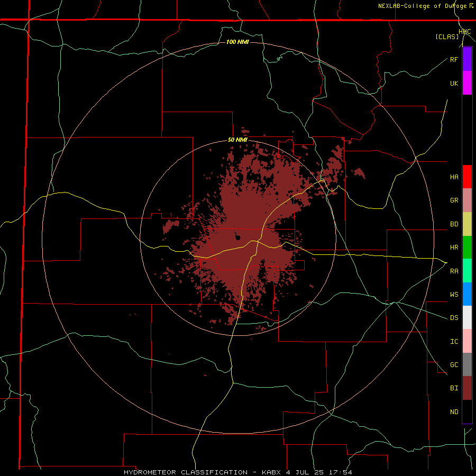476x476 pixels.
Task: Click the DS legend label
Action: point(454,318)
